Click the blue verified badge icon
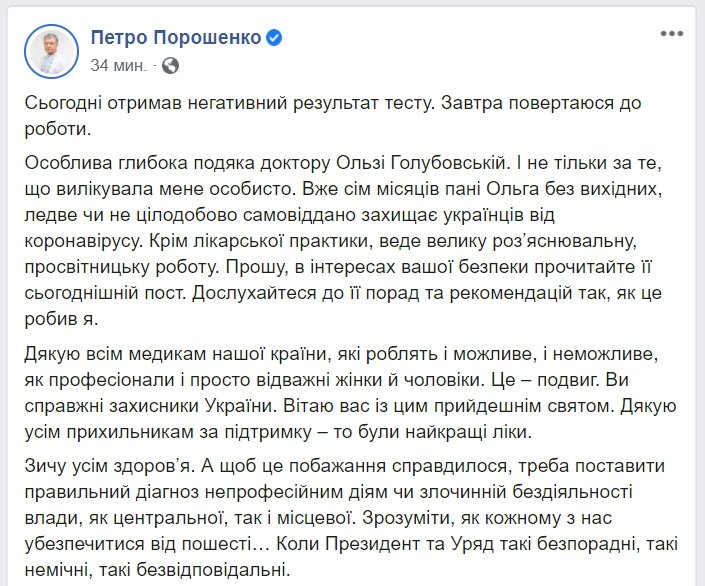This screenshot has width=705, height=586. [274, 38]
